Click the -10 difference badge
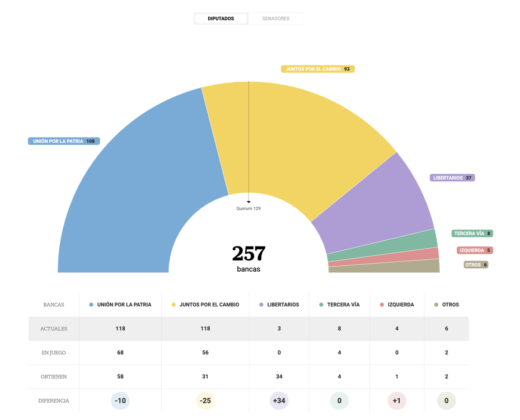This screenshot has width=520, height=420. coord(120,401)
